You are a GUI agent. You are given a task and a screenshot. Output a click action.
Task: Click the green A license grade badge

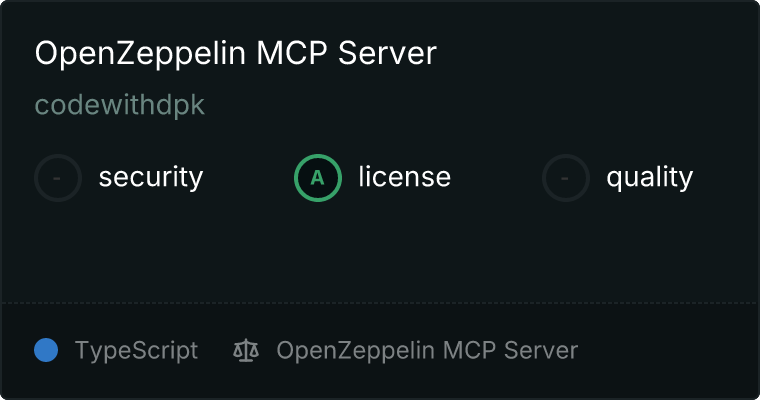pyautogui.click(x=318, y=178)
